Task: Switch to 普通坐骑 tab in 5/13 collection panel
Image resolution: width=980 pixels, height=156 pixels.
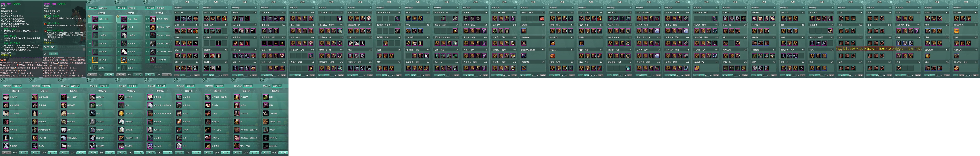Action: click(x=123, y=86)
